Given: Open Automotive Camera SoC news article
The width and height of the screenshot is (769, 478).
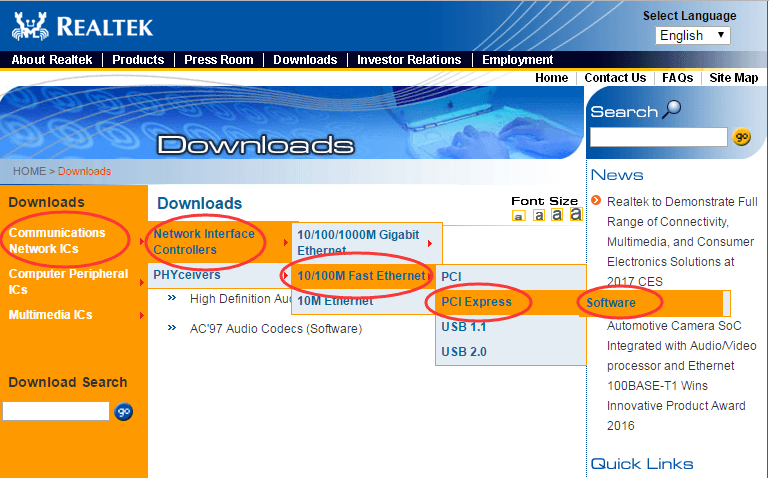Looking at the screenshot, I should [x=682, y=376].
